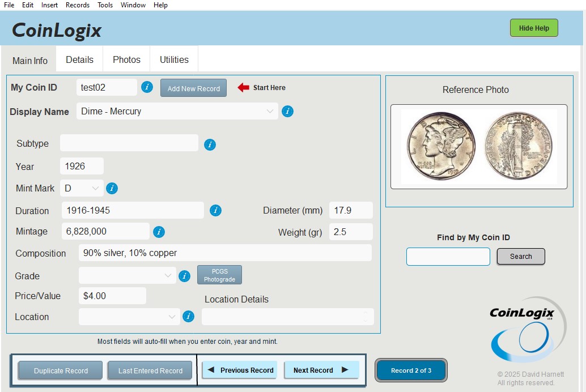Focus the Find by My Coin ID box
586x392 pixels.
click(x=448, y=257)
